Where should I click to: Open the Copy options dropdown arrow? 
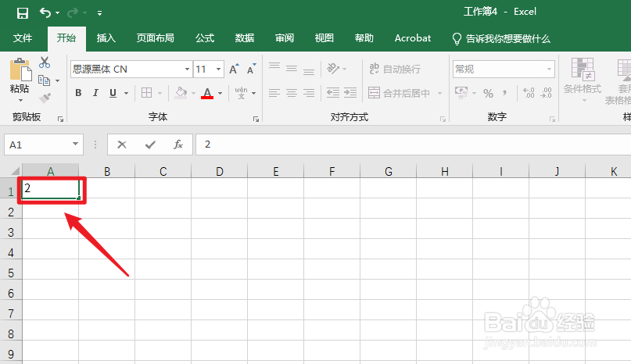(57, 80)
